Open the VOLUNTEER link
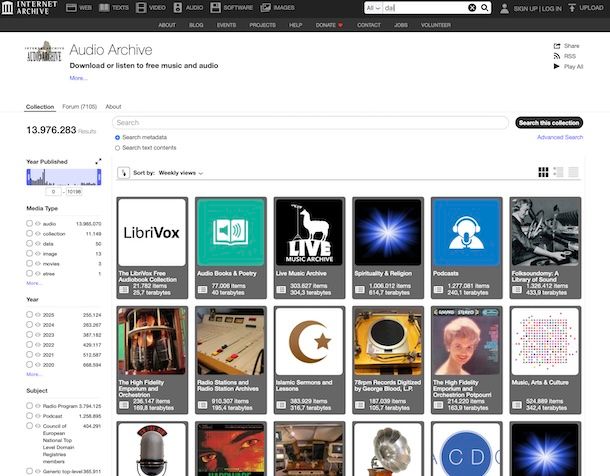This screenshot has width=610, height=476. click(x=436, y=25)
